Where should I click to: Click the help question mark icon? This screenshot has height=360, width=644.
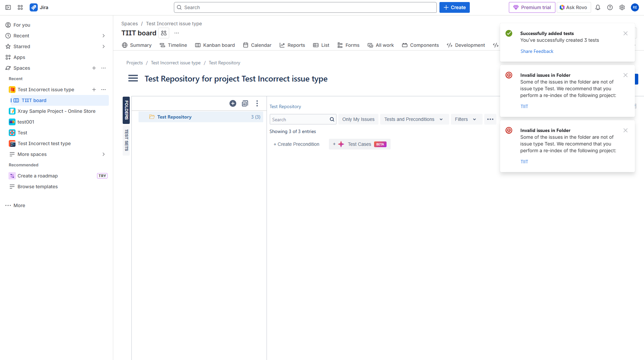tap(610, 7)
